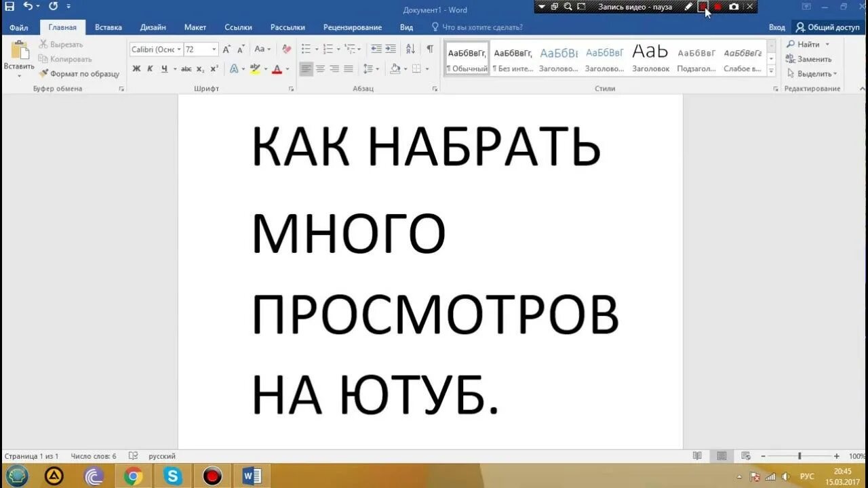Screen dimensions: 868x488
Task: Toggle show paragraph marks ¶
Action: click(x=430, y=49)
